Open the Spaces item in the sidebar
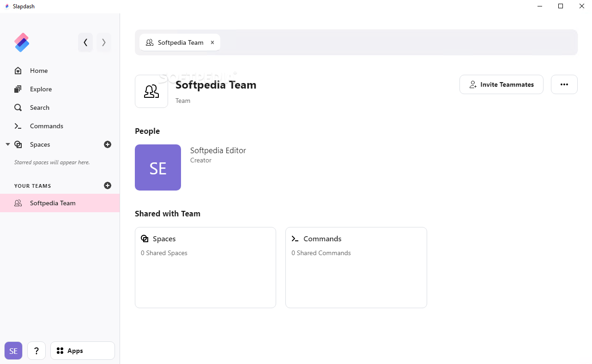 [40, 144]
